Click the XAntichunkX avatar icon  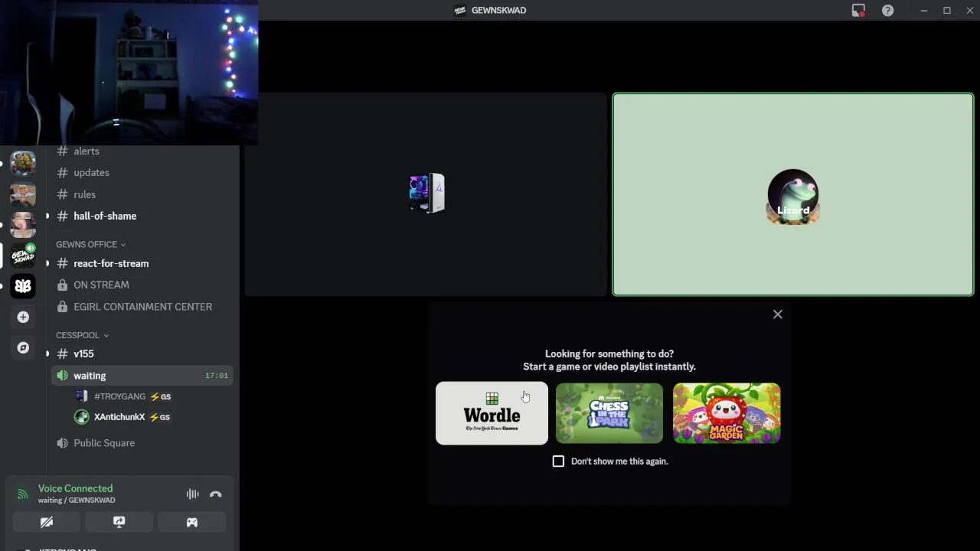tap(81, 417)
